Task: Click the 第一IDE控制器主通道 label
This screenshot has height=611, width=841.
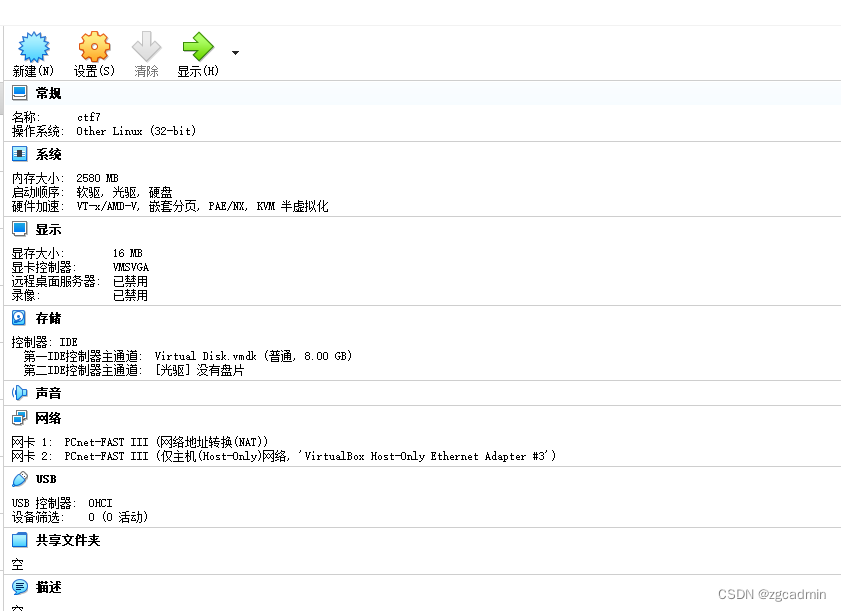Action: [83, 356]
